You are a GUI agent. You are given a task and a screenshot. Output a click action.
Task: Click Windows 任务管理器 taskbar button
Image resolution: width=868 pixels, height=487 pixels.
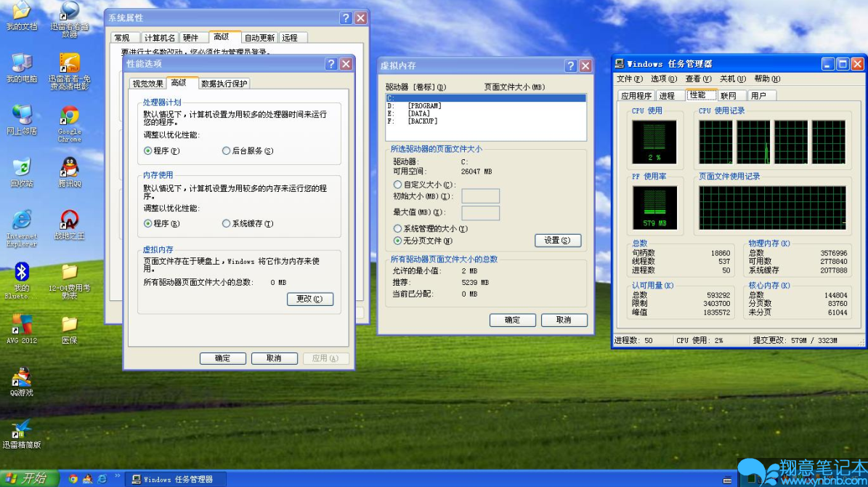pyautogui.click(x=175, y=479)
